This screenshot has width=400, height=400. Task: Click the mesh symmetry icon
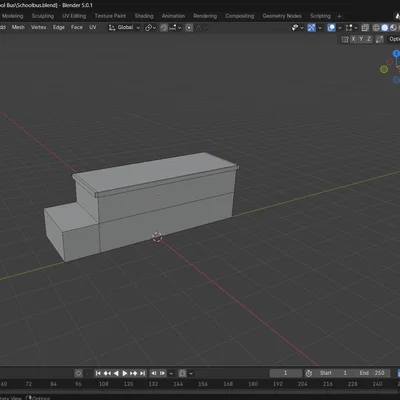click(345, 39)
